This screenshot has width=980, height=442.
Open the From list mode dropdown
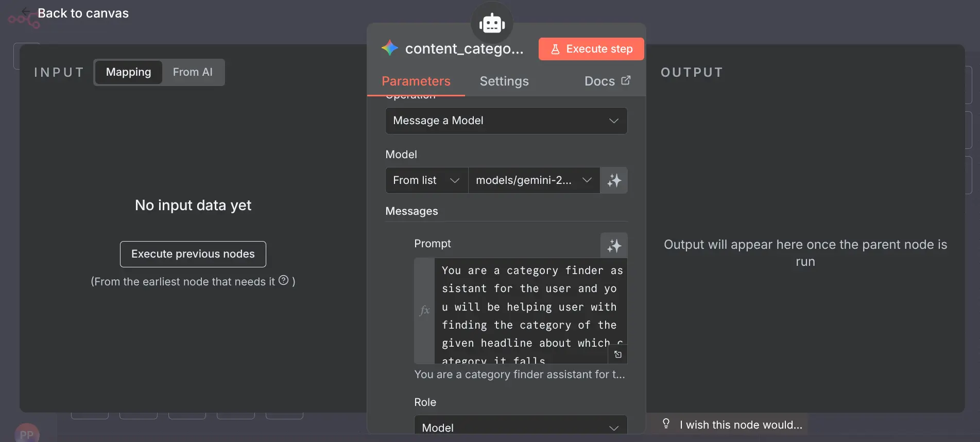point(426,180)
